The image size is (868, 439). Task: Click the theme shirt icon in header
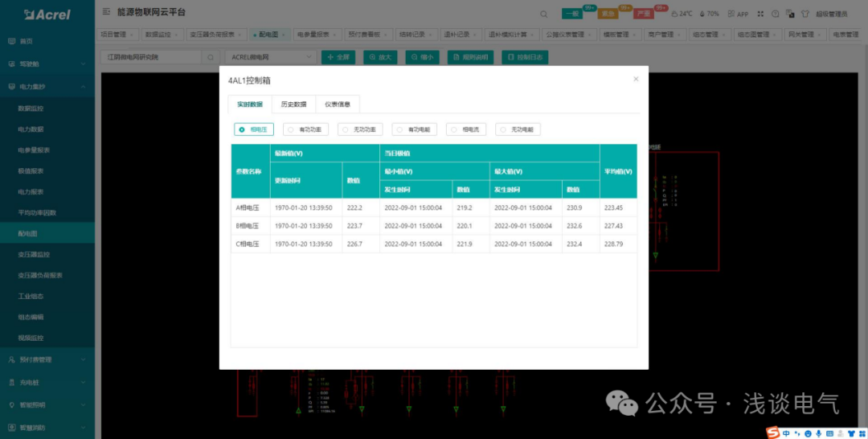click(x=805, y=14)
